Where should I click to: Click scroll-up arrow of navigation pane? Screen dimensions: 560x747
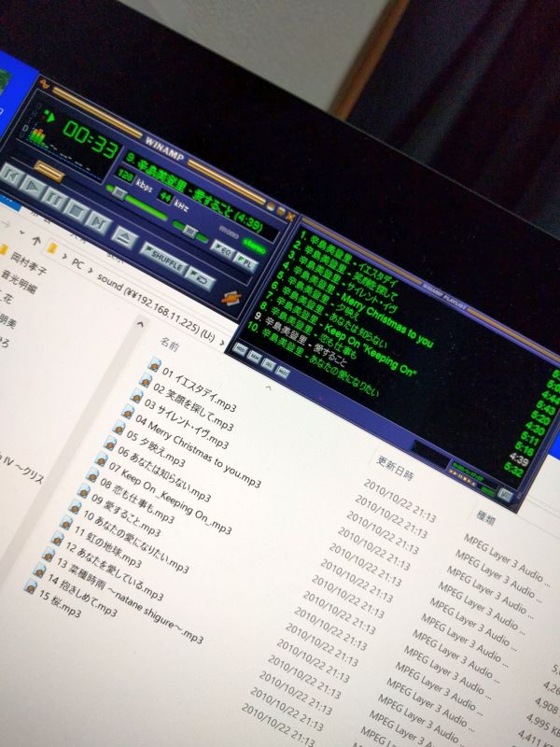(x=141, y=324)
